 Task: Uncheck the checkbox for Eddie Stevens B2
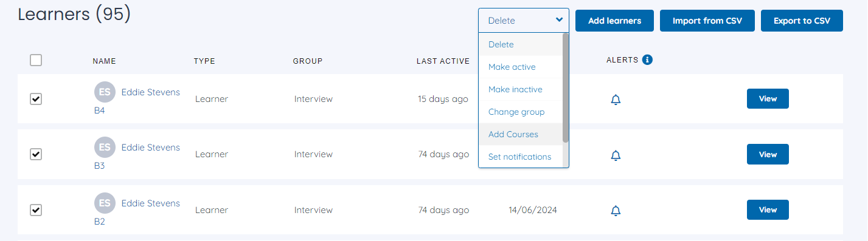tap(36, 210)
